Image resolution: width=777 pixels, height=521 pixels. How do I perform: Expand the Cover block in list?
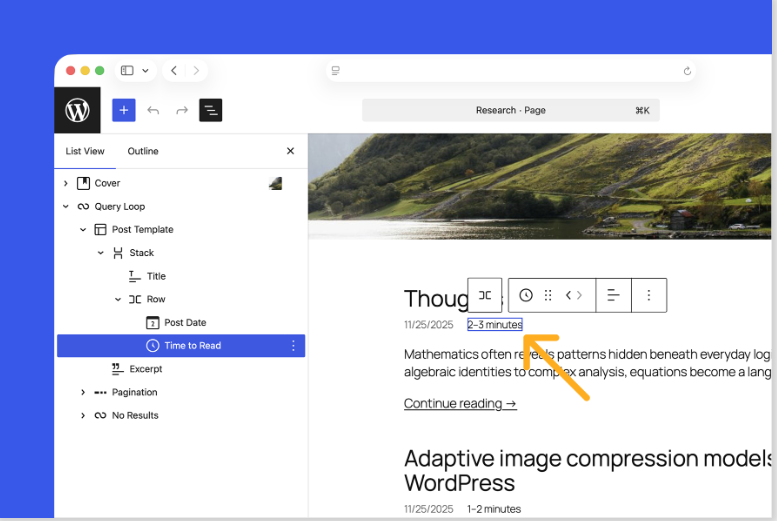[66, 183]
